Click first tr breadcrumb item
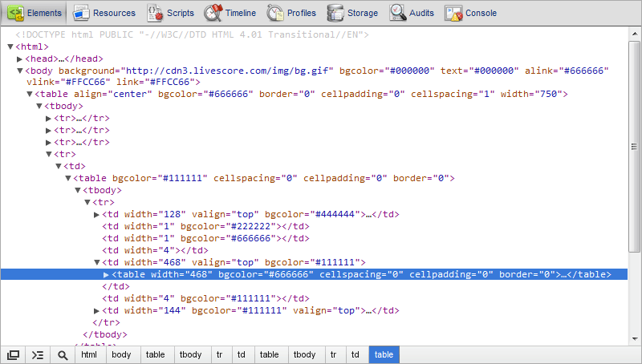The image size is (642, 364). [x=219, y=354]
